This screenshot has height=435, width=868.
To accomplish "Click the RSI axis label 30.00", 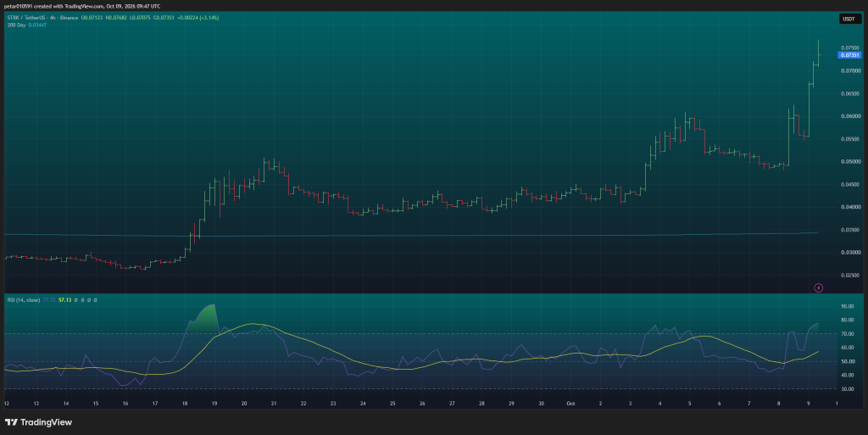I will 848,389.
